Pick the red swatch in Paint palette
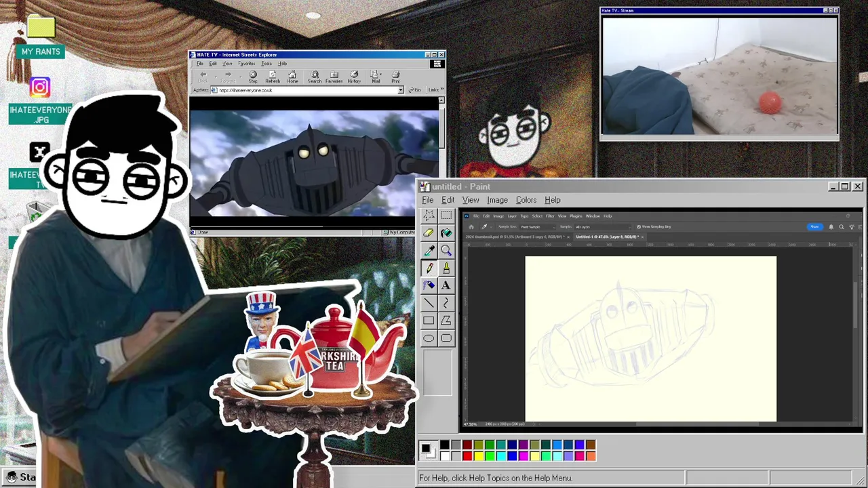Viewport: 868px width, 488px height. click(467, 456)
